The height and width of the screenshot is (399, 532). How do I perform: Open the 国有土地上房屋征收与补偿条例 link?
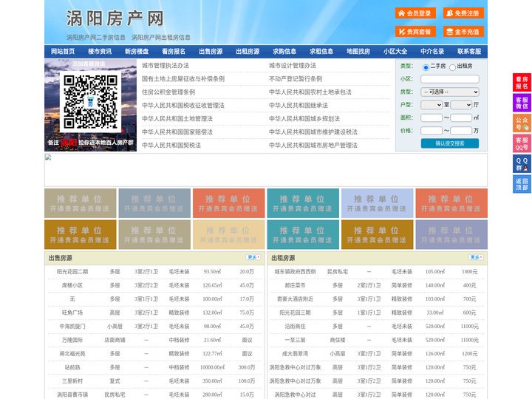183,79
